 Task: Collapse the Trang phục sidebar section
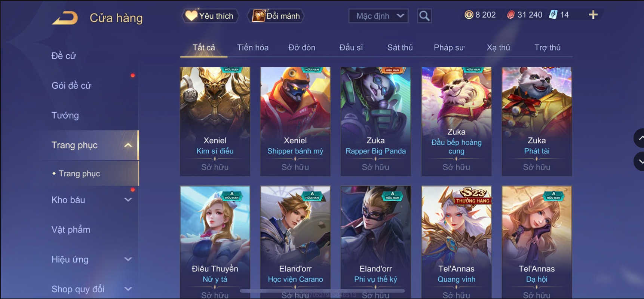pyautogui.click(x=128, y=145)
